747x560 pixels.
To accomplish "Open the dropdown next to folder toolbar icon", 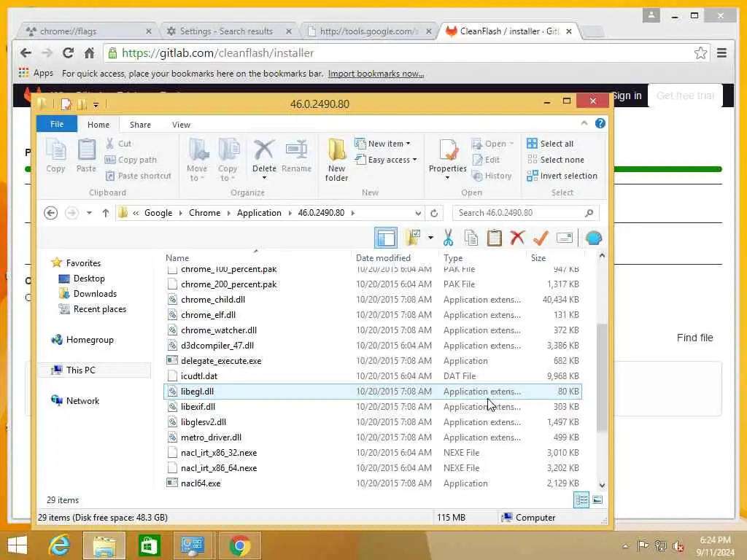I will [x=430, y=238].
